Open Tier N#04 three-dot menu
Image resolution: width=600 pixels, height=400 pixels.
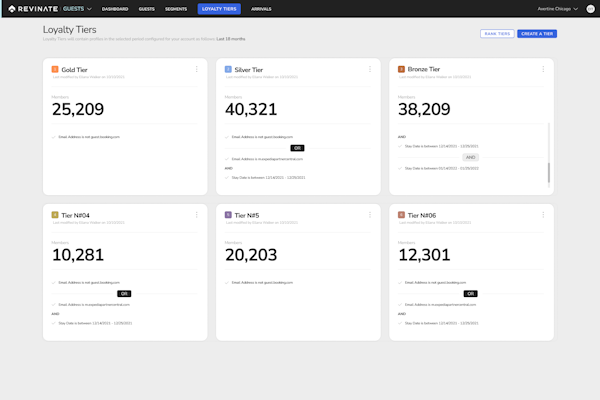(197, 215)
